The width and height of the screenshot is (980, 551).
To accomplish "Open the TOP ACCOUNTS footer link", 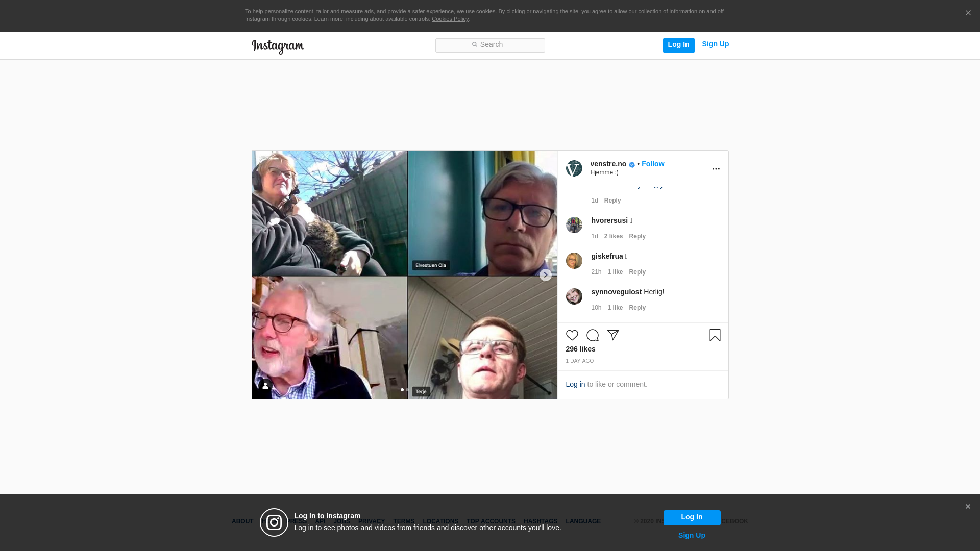I will 491,521.
